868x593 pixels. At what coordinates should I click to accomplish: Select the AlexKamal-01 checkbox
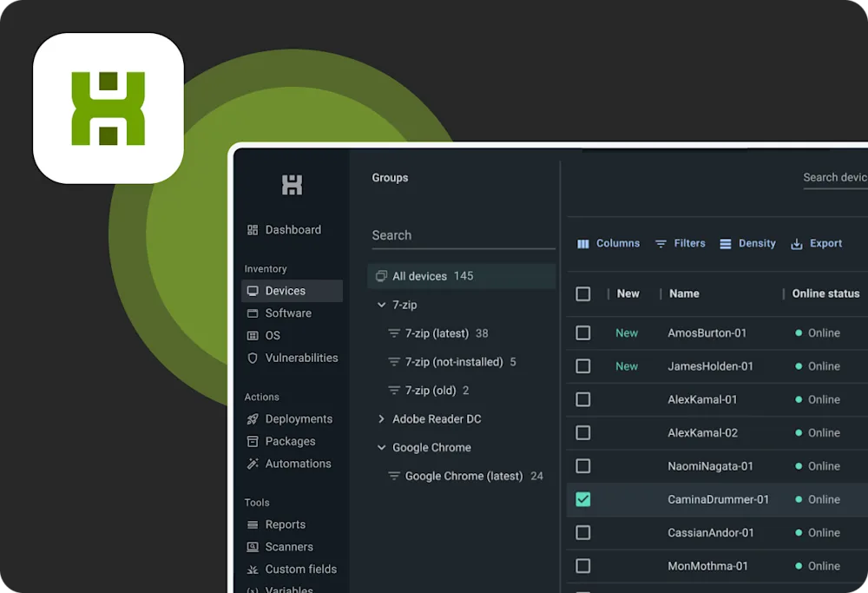[583, 399]
